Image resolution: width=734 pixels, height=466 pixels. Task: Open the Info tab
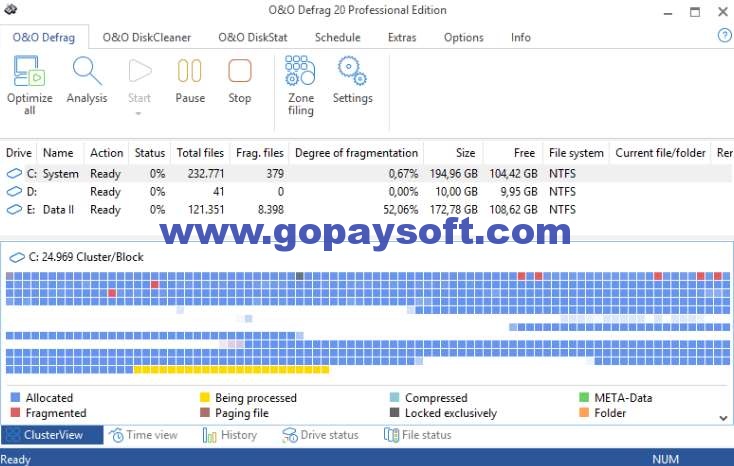click(x=521, y=37)
